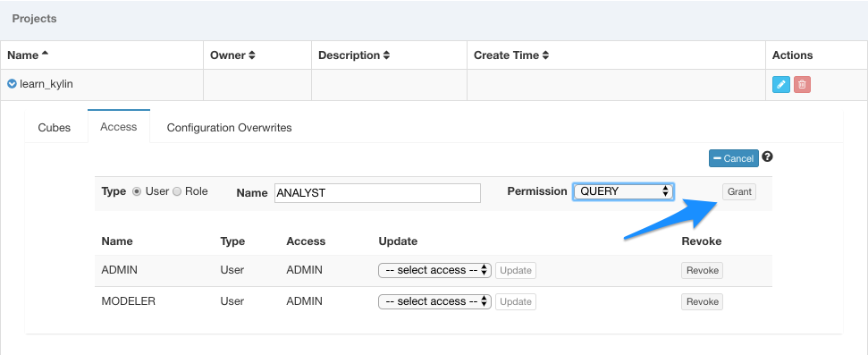Open the help question mark icon
The width and height of the screenshot is (868, 355).
[x=767, y=156]
